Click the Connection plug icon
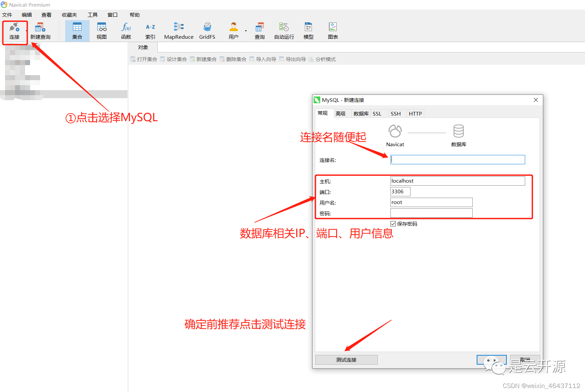The height and width of the screenshot is (392, 585). pos(14,27)
